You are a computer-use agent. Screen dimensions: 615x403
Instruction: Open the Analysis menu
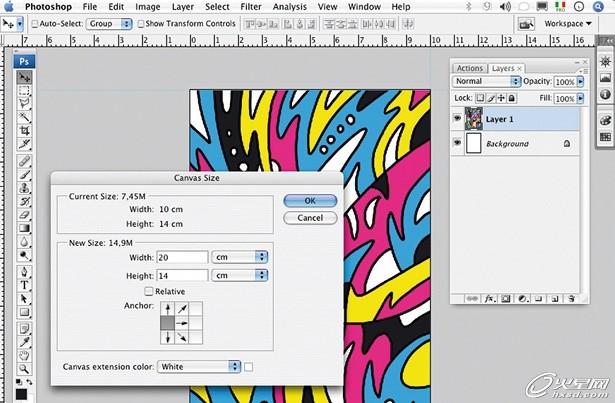point(289,7)
